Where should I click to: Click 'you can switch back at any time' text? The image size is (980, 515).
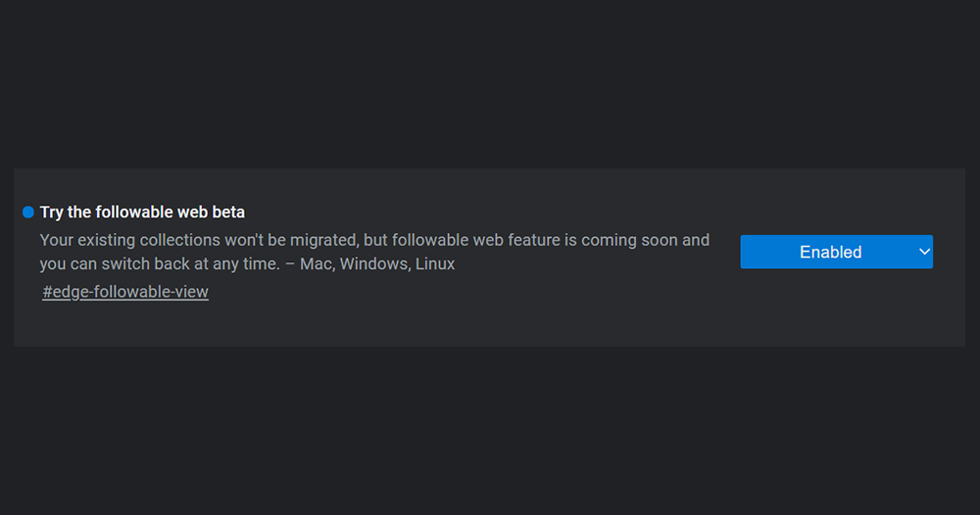pos(160,263)
